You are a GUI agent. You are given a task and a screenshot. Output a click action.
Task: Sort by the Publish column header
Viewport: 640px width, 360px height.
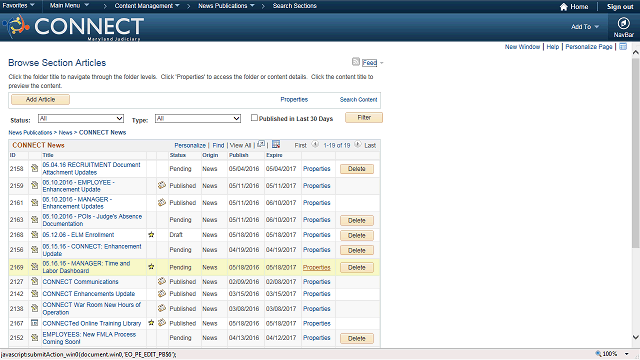[x=238, y=155]
